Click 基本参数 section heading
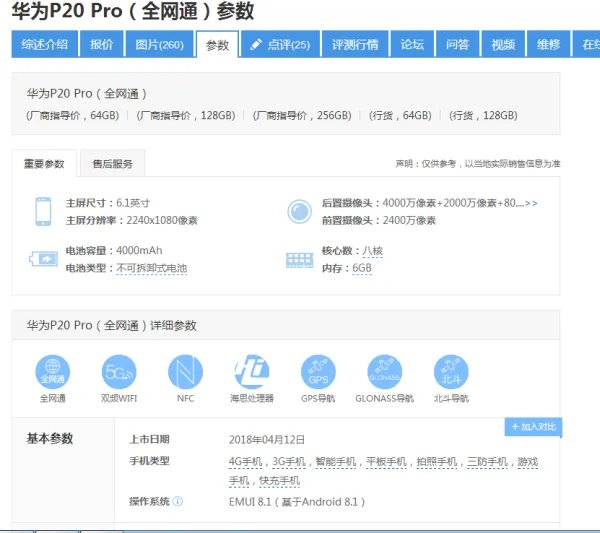The width and height of the screenshot is (600, 533). tap(50, 438)
